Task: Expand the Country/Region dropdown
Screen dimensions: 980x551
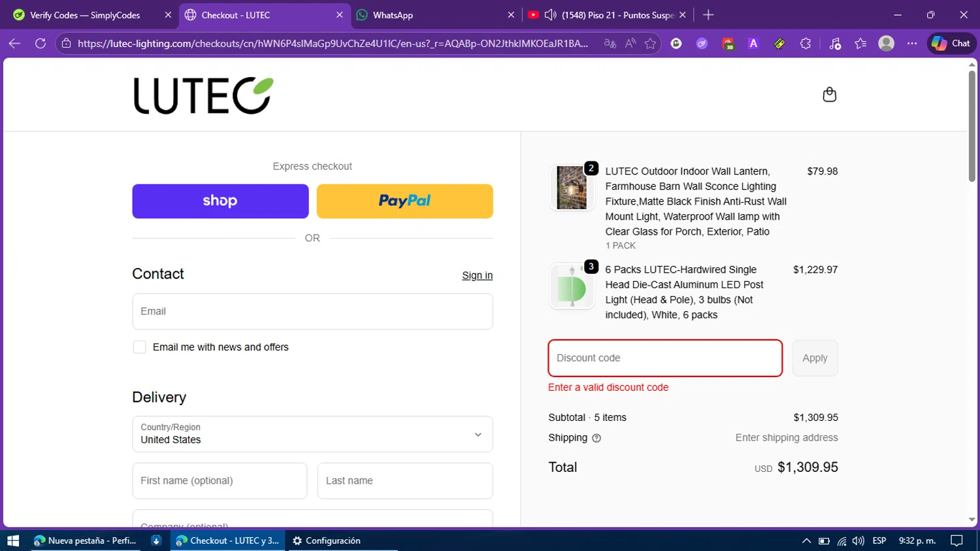Action: tap(312, 434)
